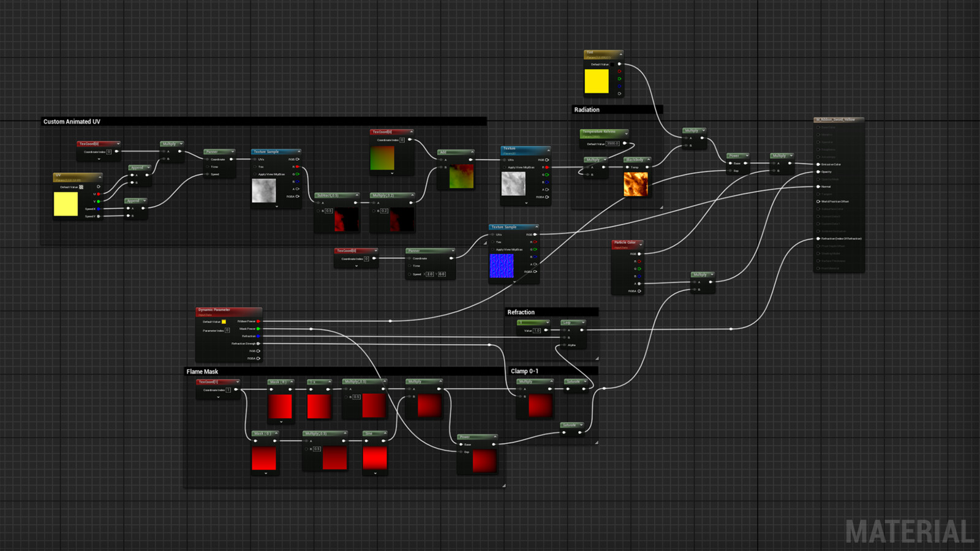The image size is (980, 551).
Task: Click the Alpha input pin on Lerp node
Action: pos(564,345)
